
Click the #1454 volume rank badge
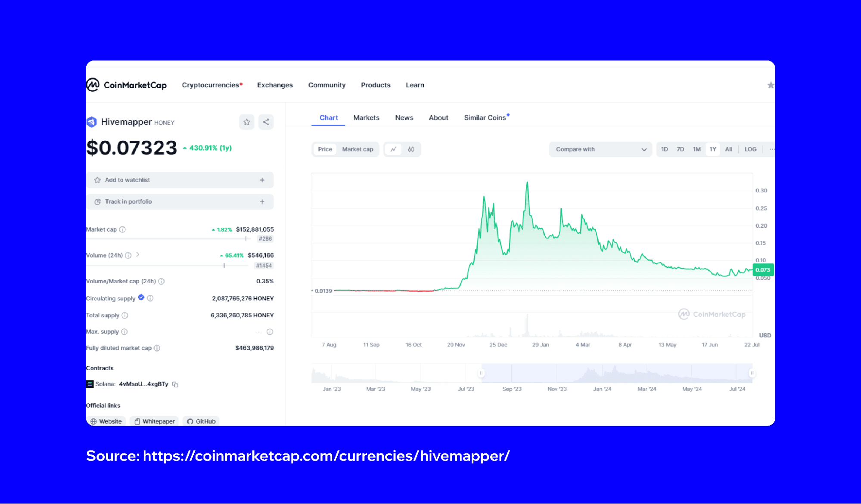(x=264, y=266)
